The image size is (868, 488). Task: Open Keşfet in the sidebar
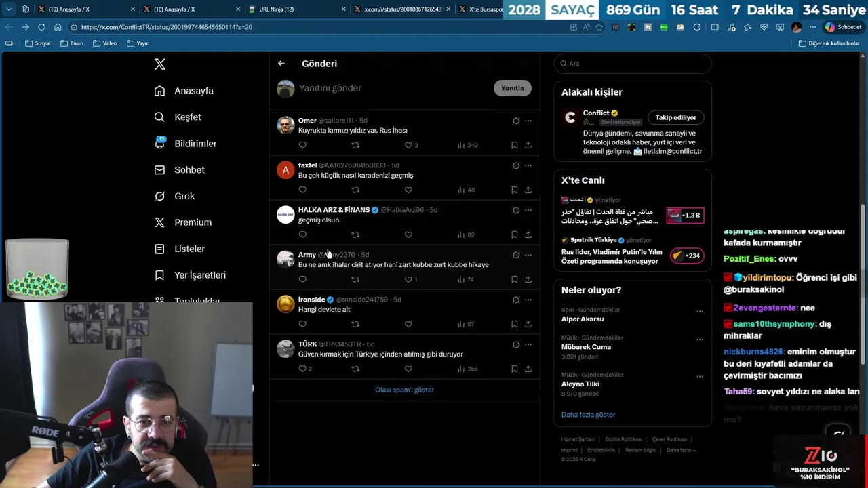tap(178, 117)
